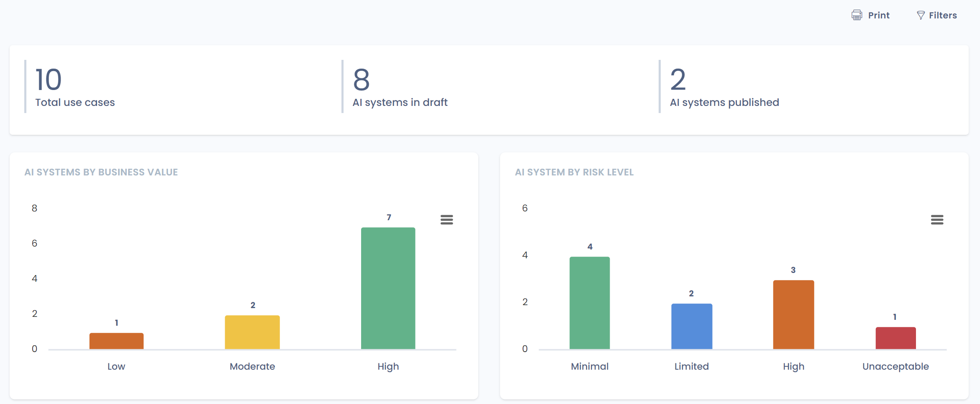Viewport: 980px width, 404px height.
Task: Click the Filters funnel icon
Action: point(921,15)
